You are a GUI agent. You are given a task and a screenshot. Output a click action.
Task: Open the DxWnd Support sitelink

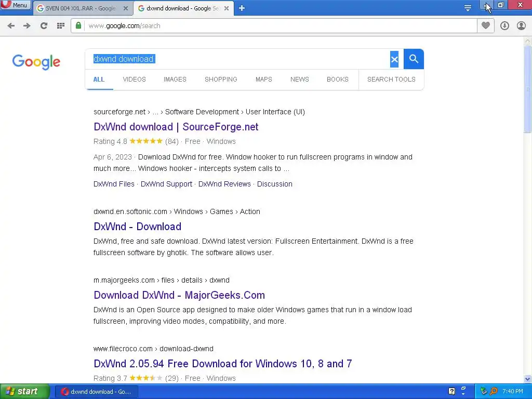point(166,184)
